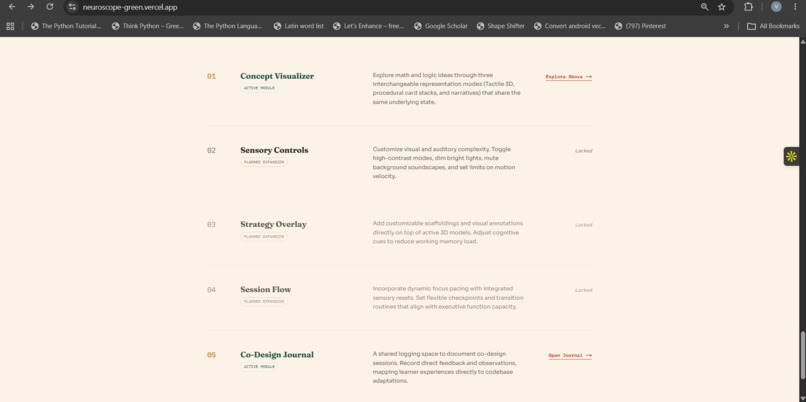Click the Concept Visualizer description paragraph
The width and height of the screenshot is (806, 402).
[x=447, y=88]
